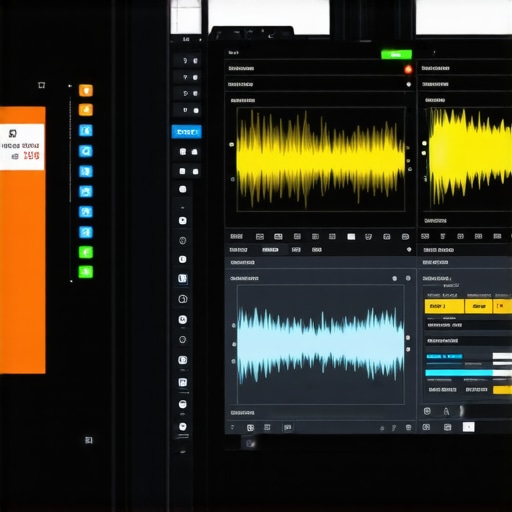
Task: Select the first blue icon below the orange icons
Action: (x=86, y=130)
